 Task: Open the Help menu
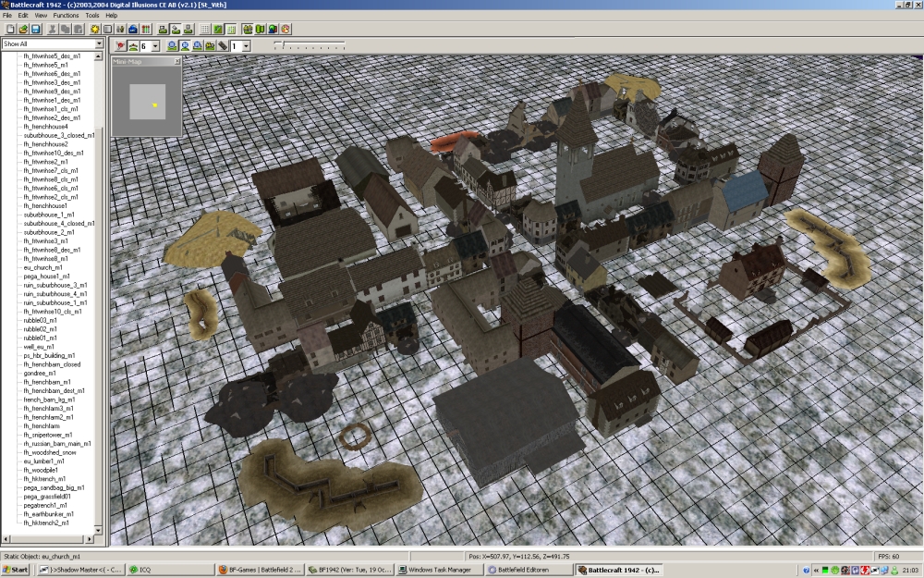pos(112,16)
